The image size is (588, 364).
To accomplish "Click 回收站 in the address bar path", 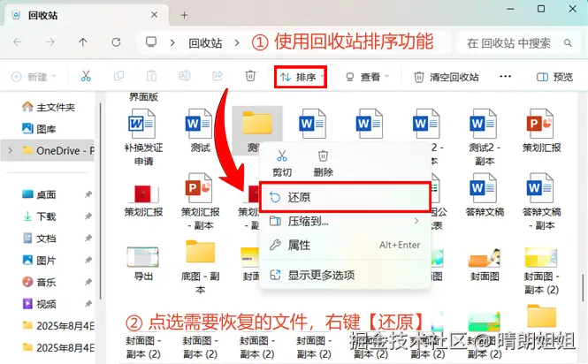I will 205,43.
